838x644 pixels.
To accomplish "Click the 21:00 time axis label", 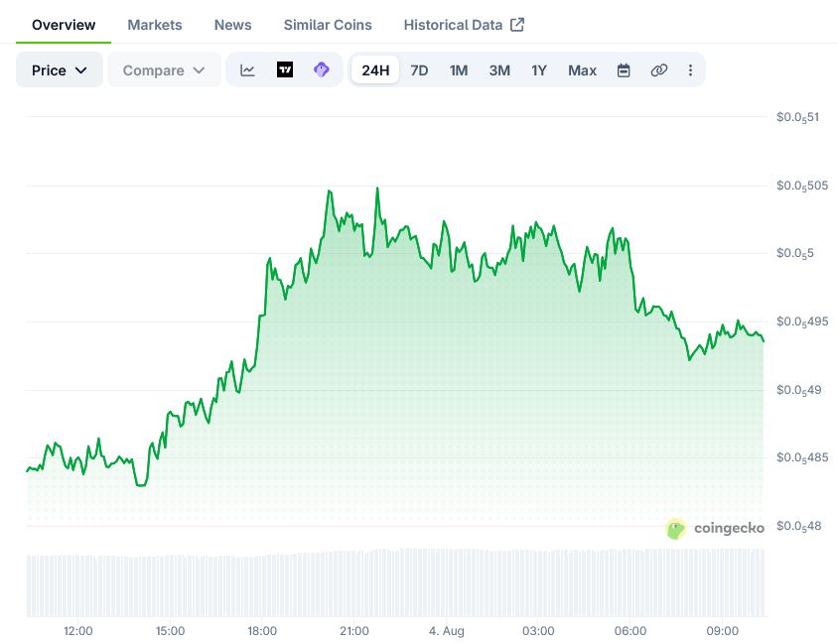I will click(353, 631).
